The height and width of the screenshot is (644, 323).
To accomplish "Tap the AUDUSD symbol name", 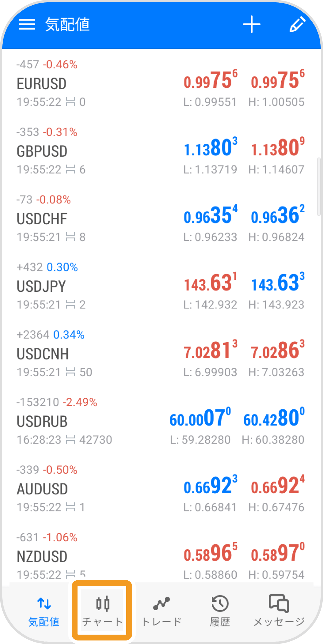I will point(42,489).
